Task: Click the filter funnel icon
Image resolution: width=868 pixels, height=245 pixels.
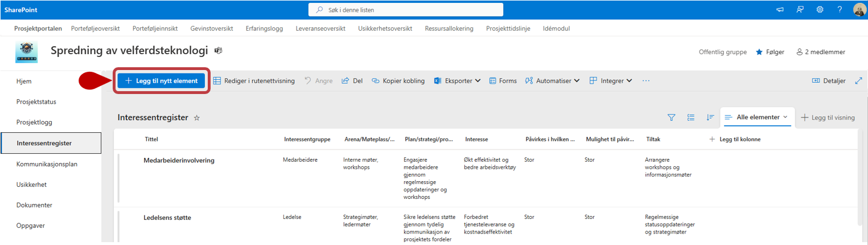Action: click(671, 117)
